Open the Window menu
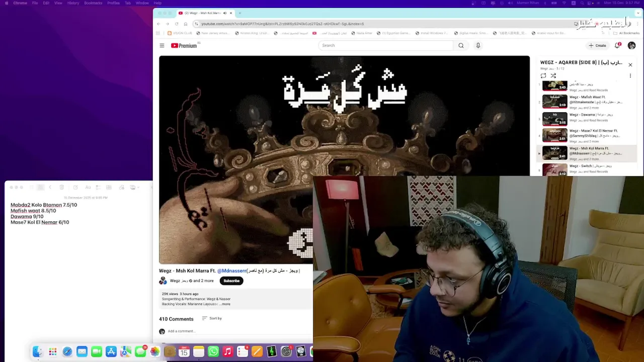644x362 pixels. (x=142, y=3)
